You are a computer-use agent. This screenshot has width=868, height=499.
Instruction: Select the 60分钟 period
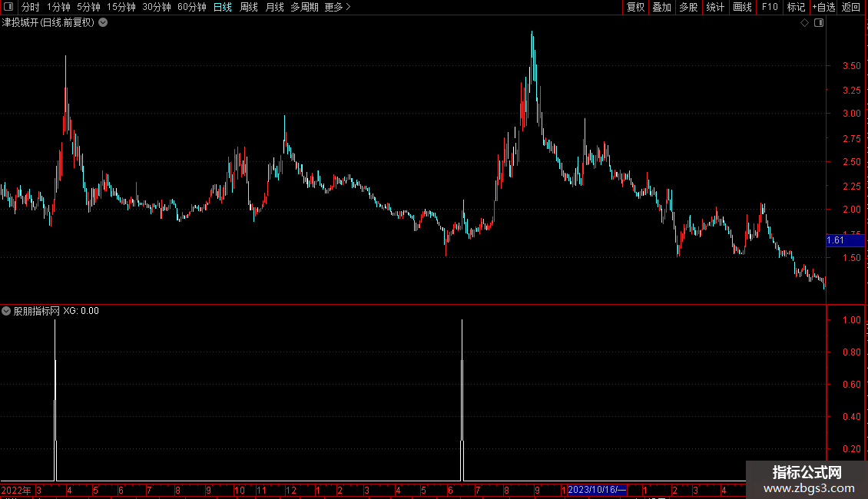pos(192,7)
